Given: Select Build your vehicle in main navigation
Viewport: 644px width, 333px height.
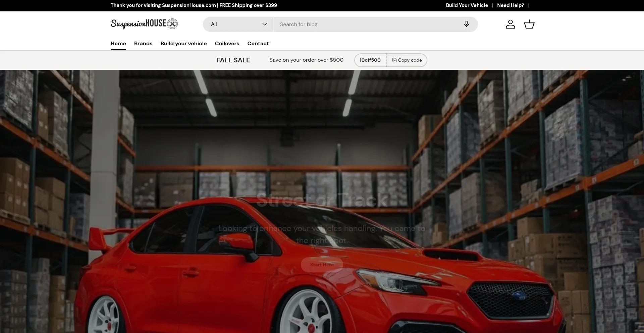Looking at the screenshot, I should coord(183,44).
